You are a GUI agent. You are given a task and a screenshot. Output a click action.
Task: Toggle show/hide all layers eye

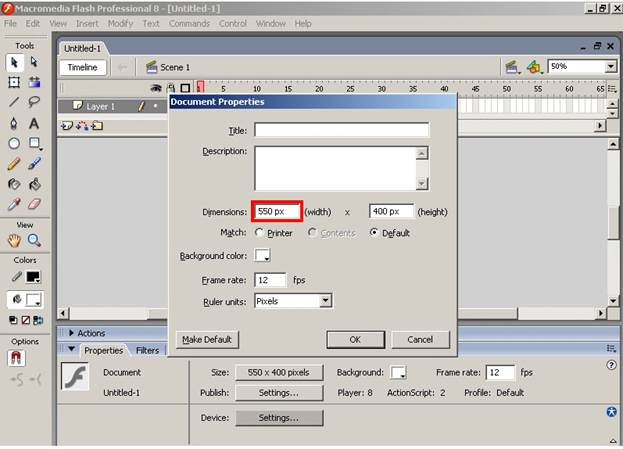[x=156, y=88]
